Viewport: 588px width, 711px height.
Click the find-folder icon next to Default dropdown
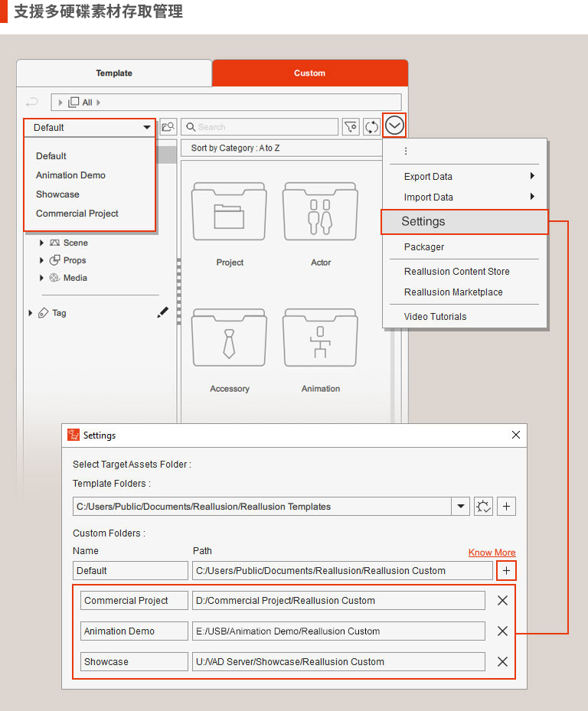(x=168, y=127)
